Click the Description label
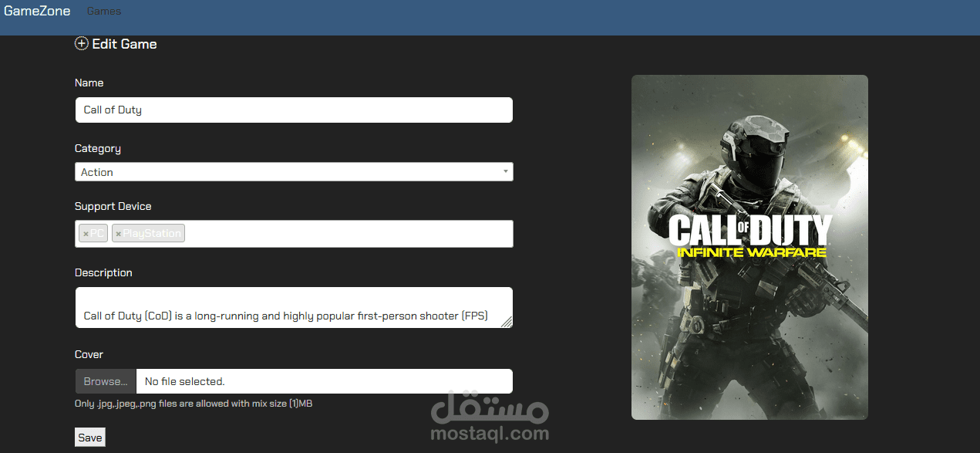The height and width of the screenshot is (453, 980). [103, 272]
